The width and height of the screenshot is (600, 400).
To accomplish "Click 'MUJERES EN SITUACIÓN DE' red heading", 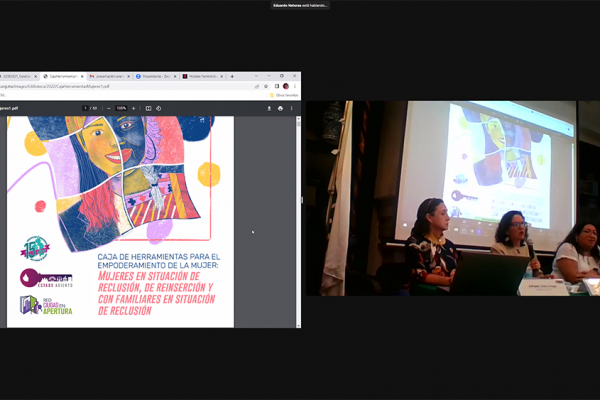I will [149, 276].
